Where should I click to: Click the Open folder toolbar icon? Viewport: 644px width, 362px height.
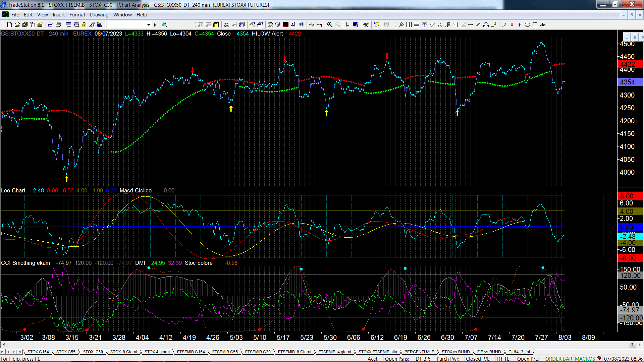point(17,25)
